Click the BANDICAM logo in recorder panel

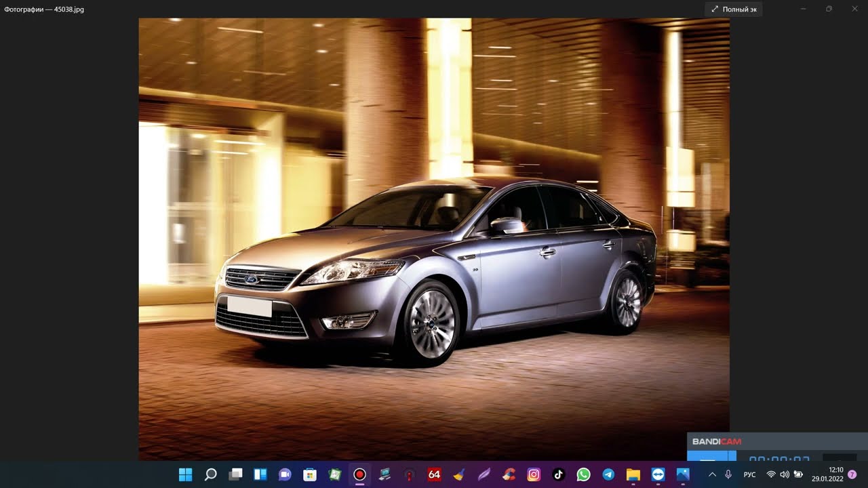click(717, 442)
